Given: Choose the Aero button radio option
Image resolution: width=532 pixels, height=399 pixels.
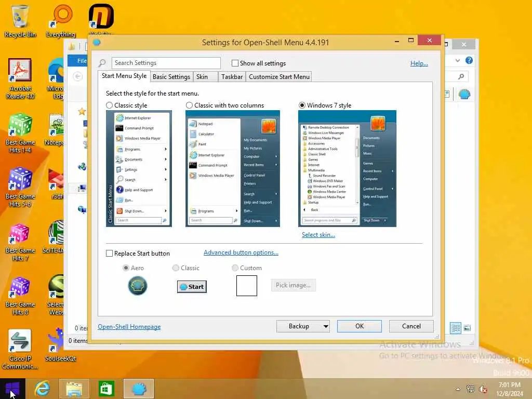Looking at the screenshot, I should [x=126, y=268].
